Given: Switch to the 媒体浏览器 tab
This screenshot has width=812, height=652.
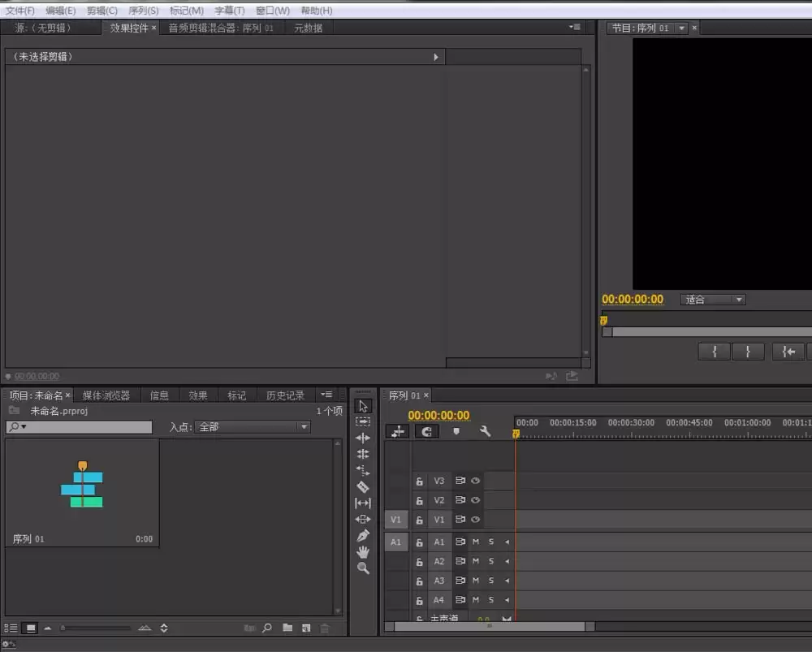Looking at the screenshot, I should coord(106,395).
